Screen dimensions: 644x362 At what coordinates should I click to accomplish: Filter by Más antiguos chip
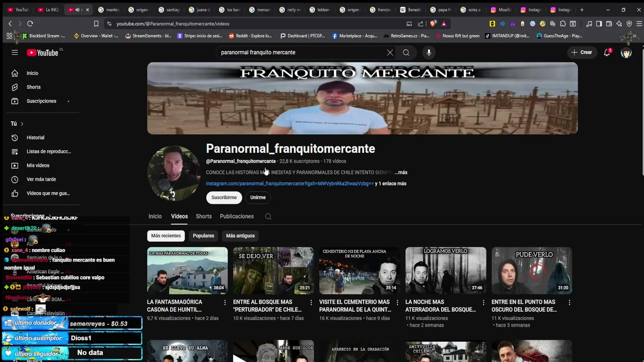click(x=240, y=236)
